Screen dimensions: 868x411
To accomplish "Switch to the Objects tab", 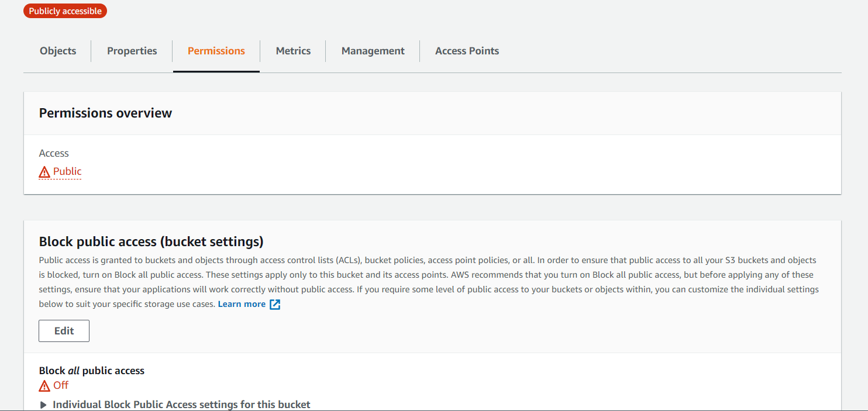I will (57, 51).
